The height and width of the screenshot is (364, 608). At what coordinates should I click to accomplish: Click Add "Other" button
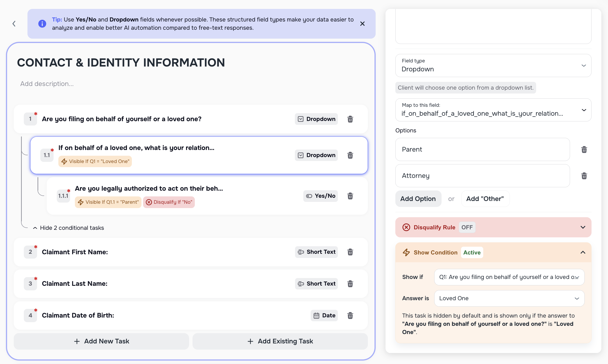click(x=485, y=199)
